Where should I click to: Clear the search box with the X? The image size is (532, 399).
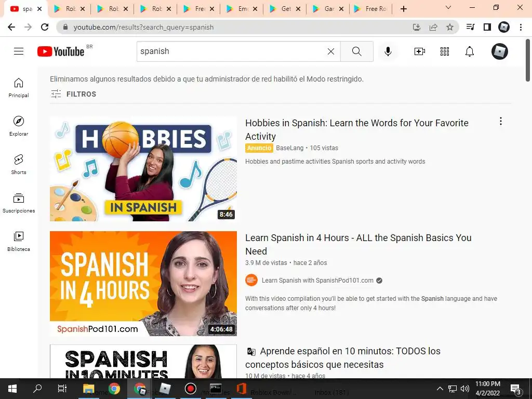(x=331, y=51)
